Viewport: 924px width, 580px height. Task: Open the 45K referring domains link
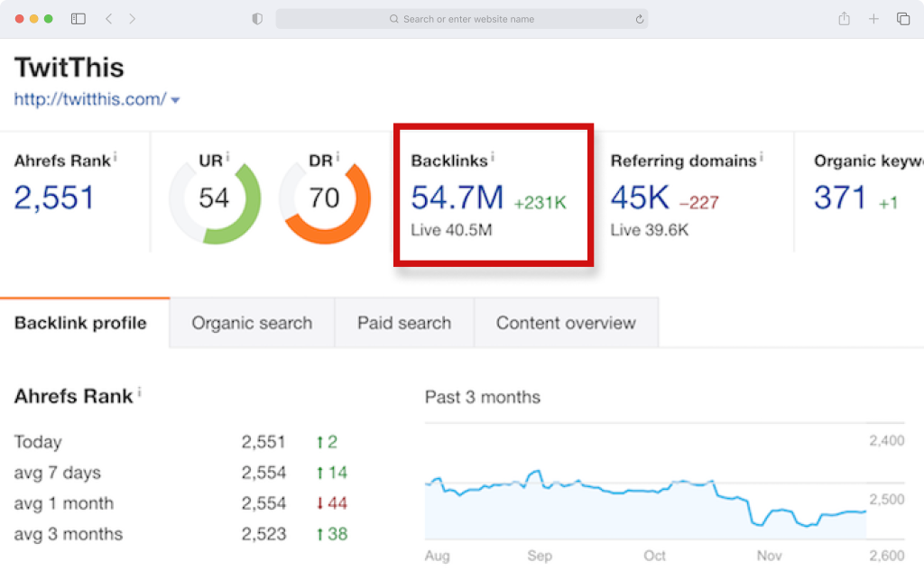coord(640,198)
